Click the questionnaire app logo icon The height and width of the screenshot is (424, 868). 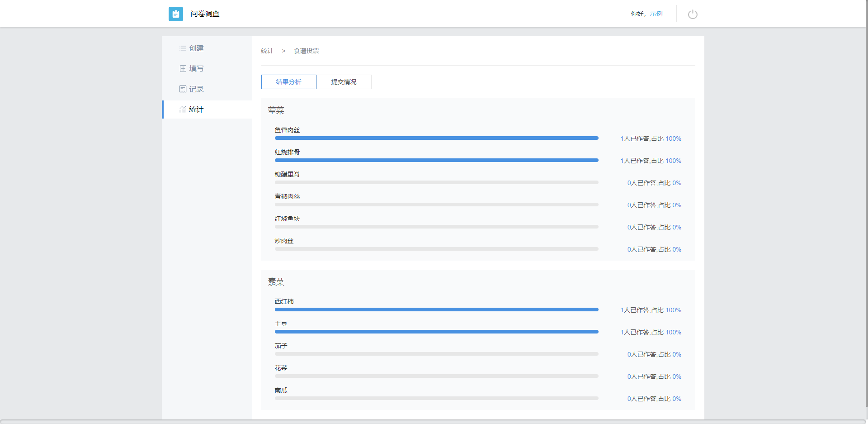tap(175, 14)
